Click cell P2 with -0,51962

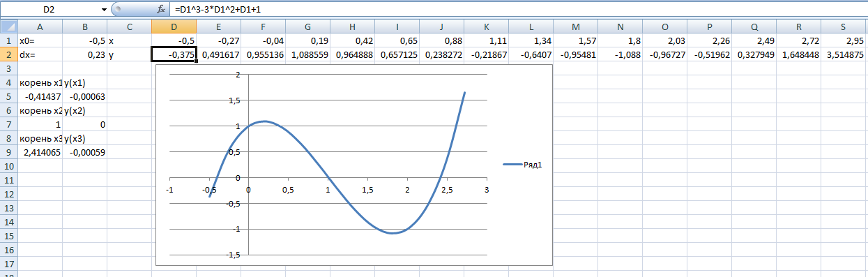pyautogui.click(x=709, y=54)
